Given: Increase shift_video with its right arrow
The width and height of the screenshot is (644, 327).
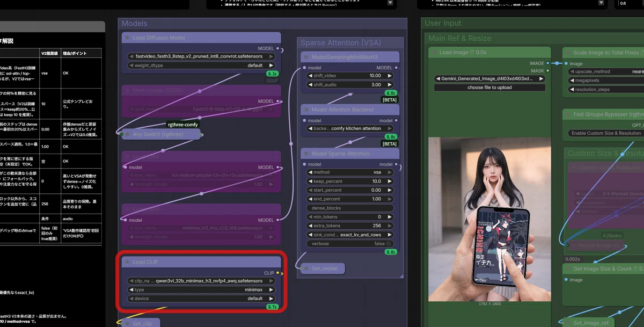Looking at the screenshot, I should pos(390,76).
